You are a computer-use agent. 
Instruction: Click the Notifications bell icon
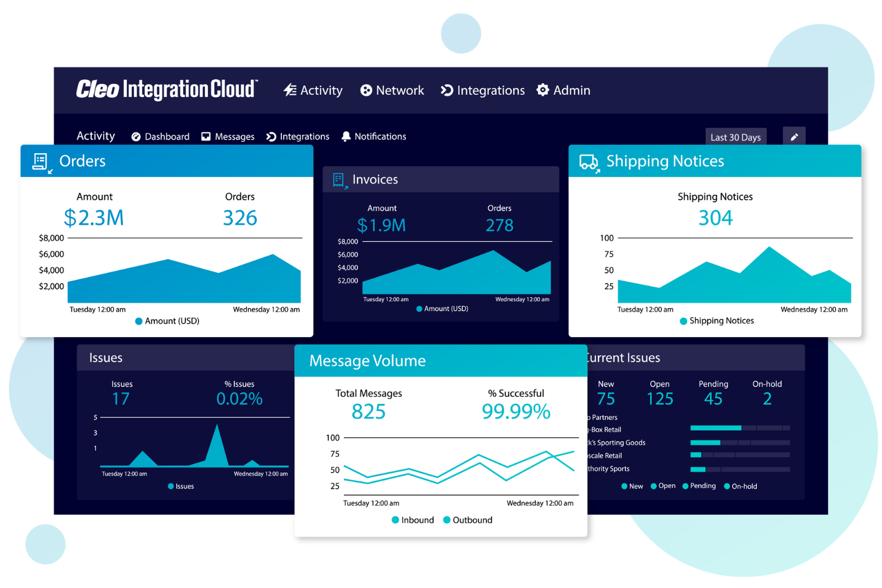point(346,136)
